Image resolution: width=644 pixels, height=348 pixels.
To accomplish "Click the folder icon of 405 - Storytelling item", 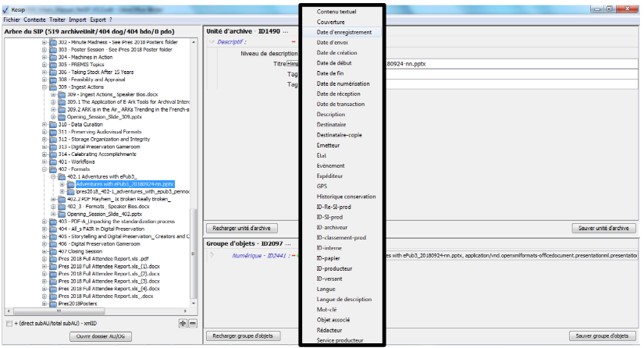I will [53, 236].
